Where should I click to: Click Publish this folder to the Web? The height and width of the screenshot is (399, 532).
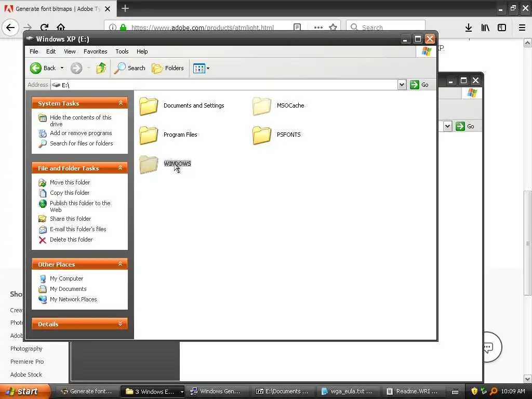pyautogui.click(x=80, y=206)
